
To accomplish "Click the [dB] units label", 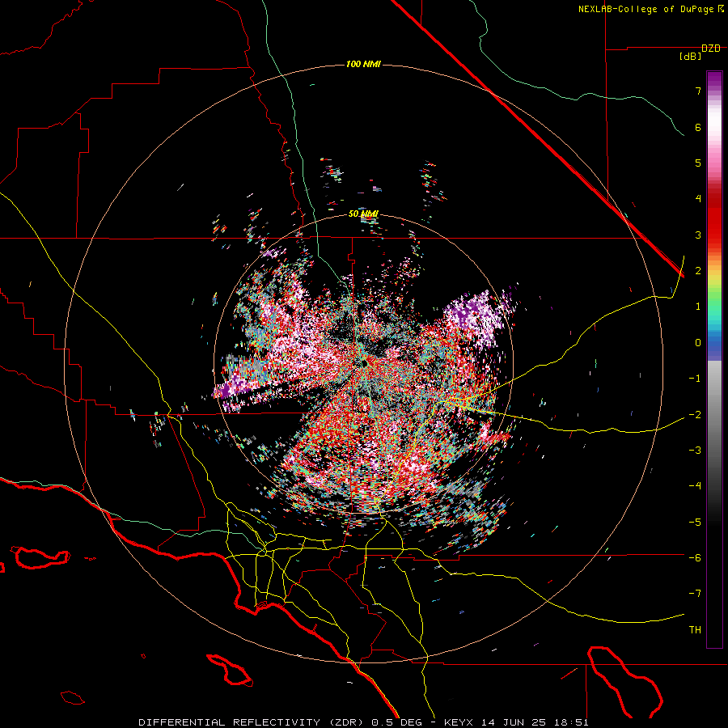I will pos(691,57).
